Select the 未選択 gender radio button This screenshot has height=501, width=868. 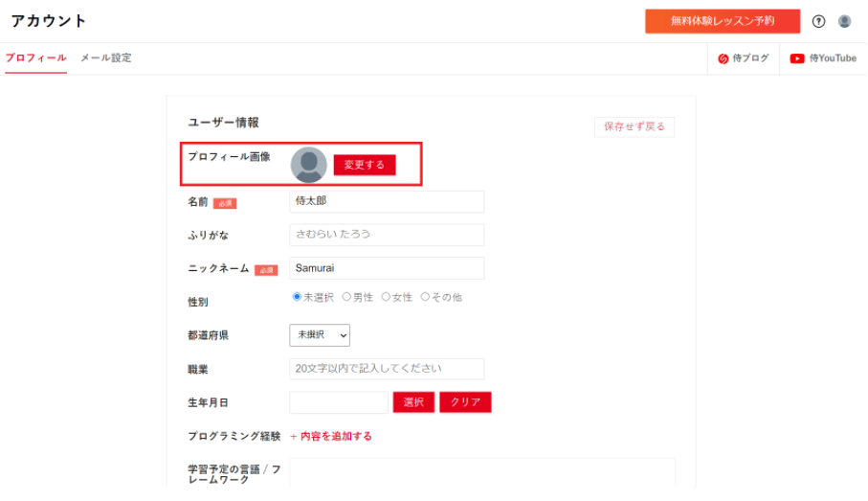click(x=297, y=297)
